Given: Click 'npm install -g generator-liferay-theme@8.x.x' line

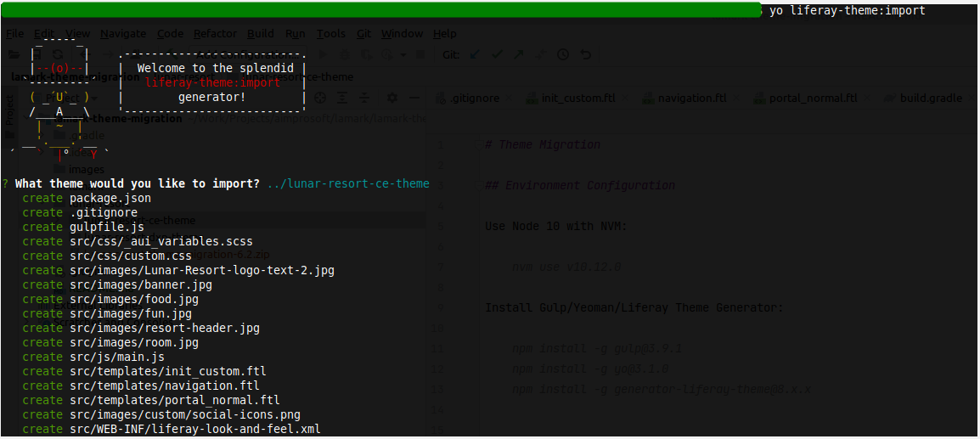Looking at the screenshot, I should 662,389.
